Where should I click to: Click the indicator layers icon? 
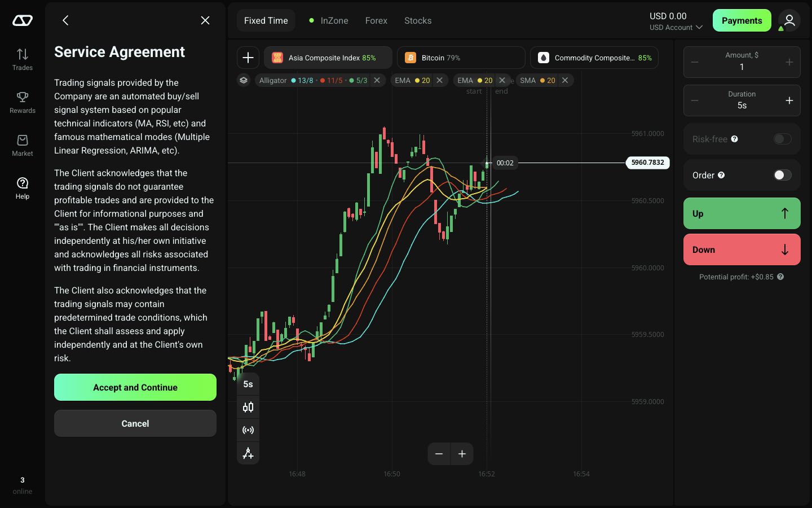click(244, 80)
